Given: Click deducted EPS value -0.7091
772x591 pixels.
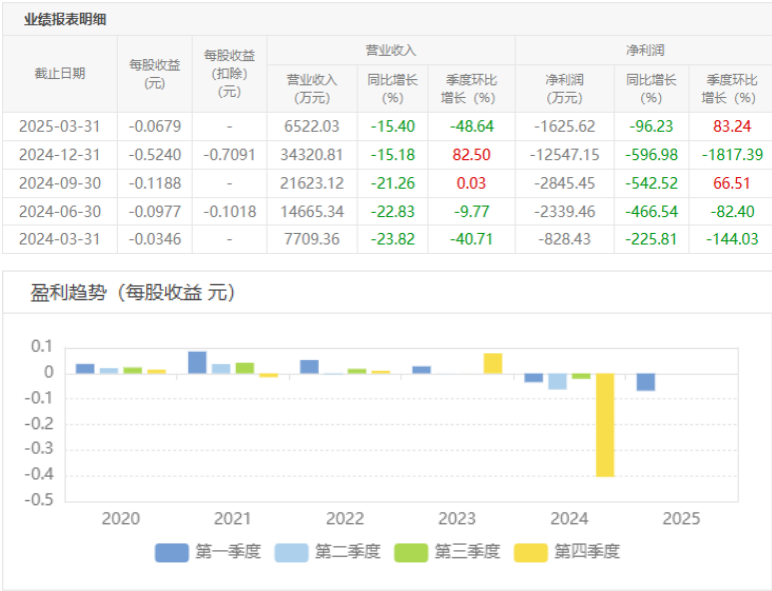Looking at the screenshot, I should point(229,155).
